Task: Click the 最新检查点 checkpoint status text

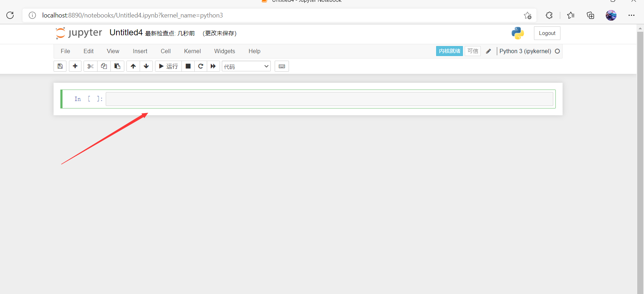Action: click(x=170, y=33)
